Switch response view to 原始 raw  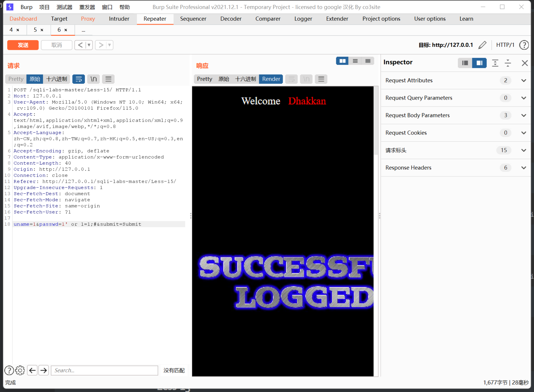(224, 79)
